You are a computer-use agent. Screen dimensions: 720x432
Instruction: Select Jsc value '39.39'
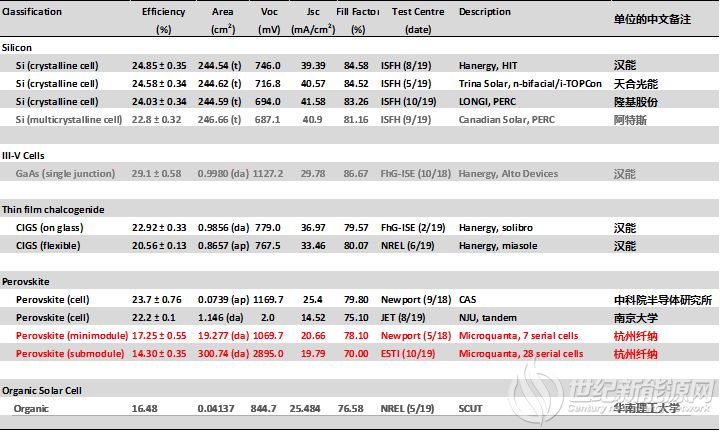313,66
